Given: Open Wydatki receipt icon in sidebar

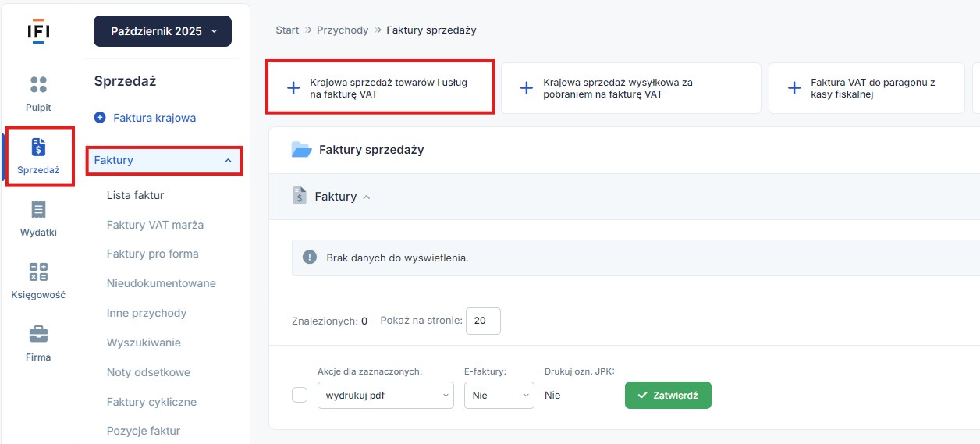Looking at the screenshot, I should point(38,209).
